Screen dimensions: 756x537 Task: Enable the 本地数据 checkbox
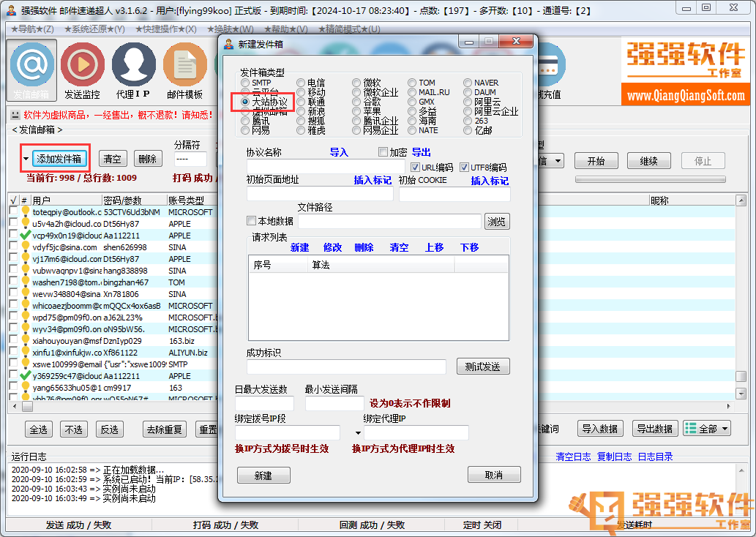[x=251, y=221]
